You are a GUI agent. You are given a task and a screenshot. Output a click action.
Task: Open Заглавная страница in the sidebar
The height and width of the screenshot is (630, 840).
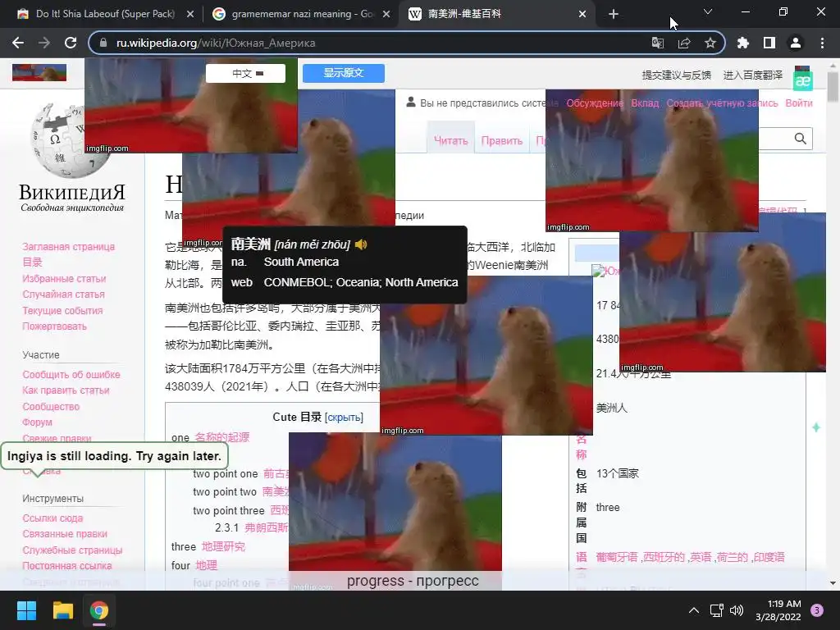pos(69,246)
